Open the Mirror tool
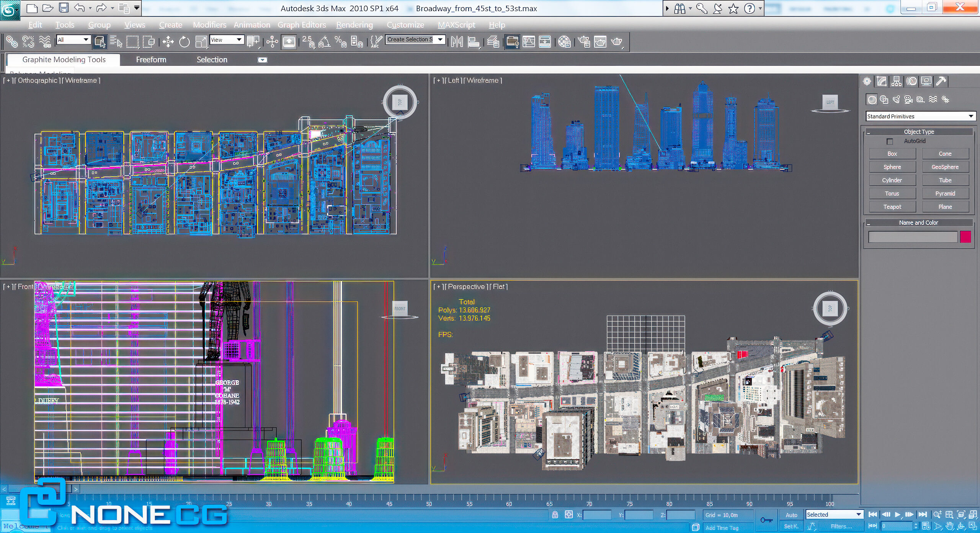This screenshot has height=533, width=980. click(457, 41)
